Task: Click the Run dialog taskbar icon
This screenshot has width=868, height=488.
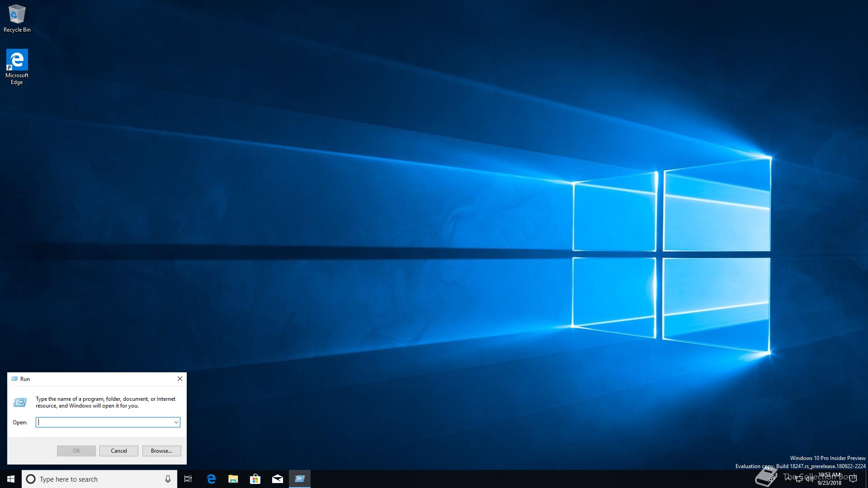Action: pos(300,479)
